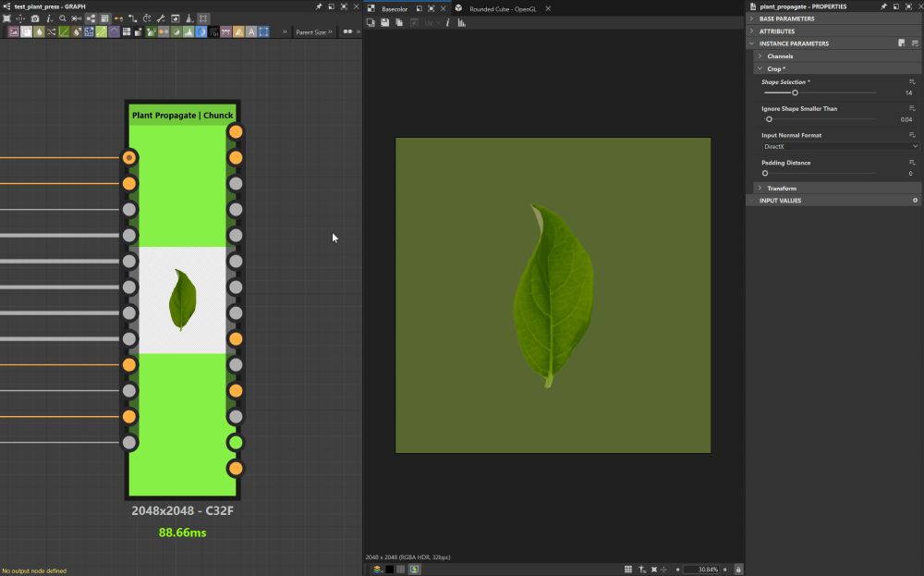Expand the Base Parameters section
The width and height of the screenshot is (924, 576).
(x=786, y=18)
